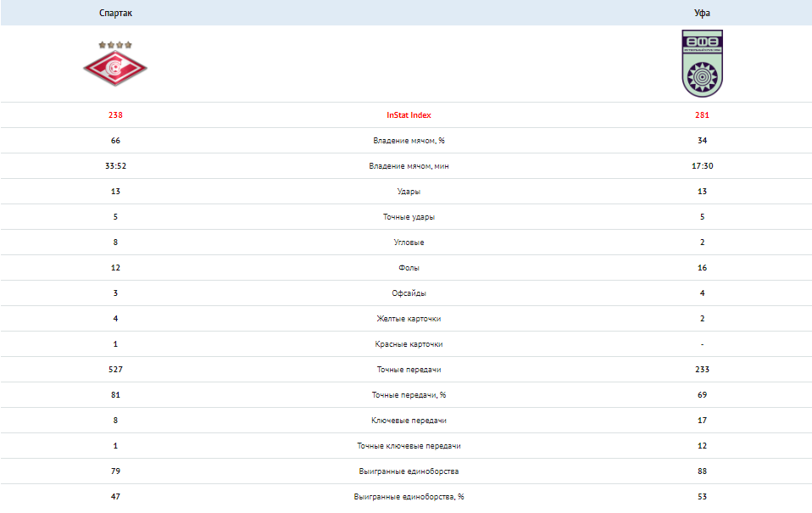Click the 'Выигранные единоборства, %' label
Image resolution: width=812 pixels, height=513 pixels.
click(x=409, y=496)
